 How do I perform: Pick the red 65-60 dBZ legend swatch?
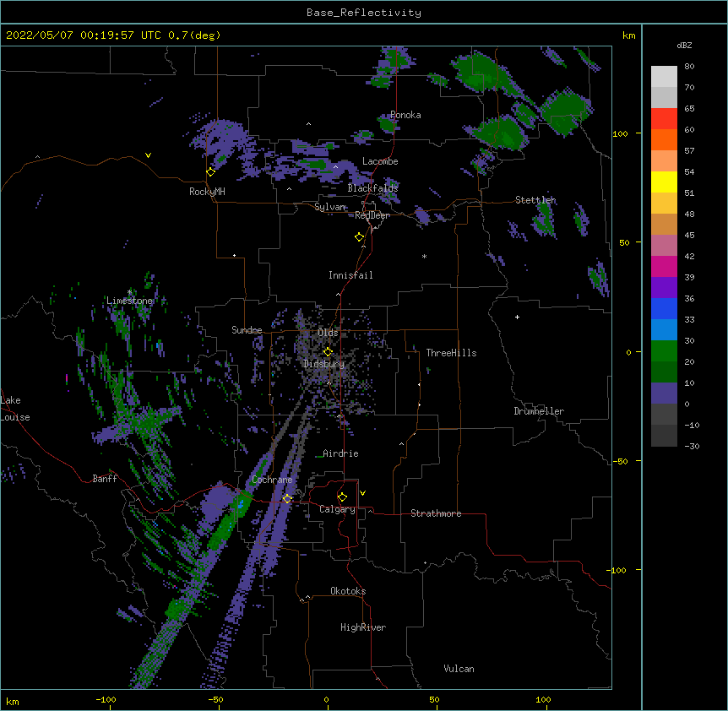(x=664, y=119)
